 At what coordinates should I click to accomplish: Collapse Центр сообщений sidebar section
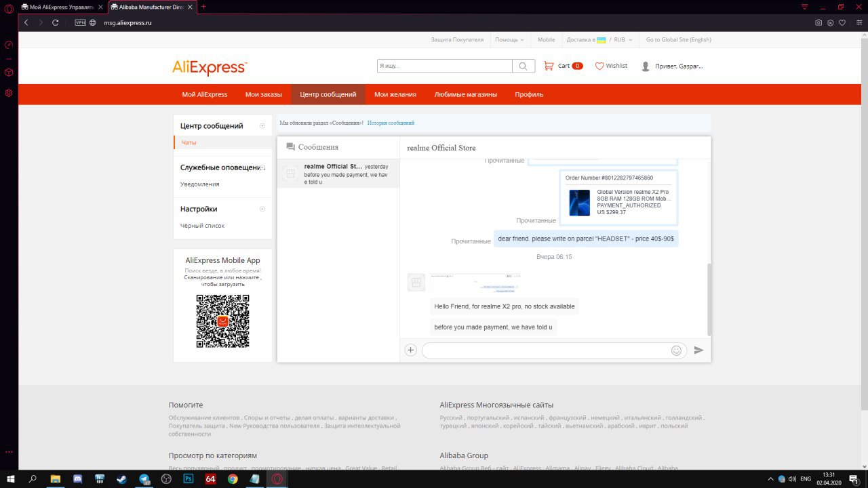[x=262, y=125]
